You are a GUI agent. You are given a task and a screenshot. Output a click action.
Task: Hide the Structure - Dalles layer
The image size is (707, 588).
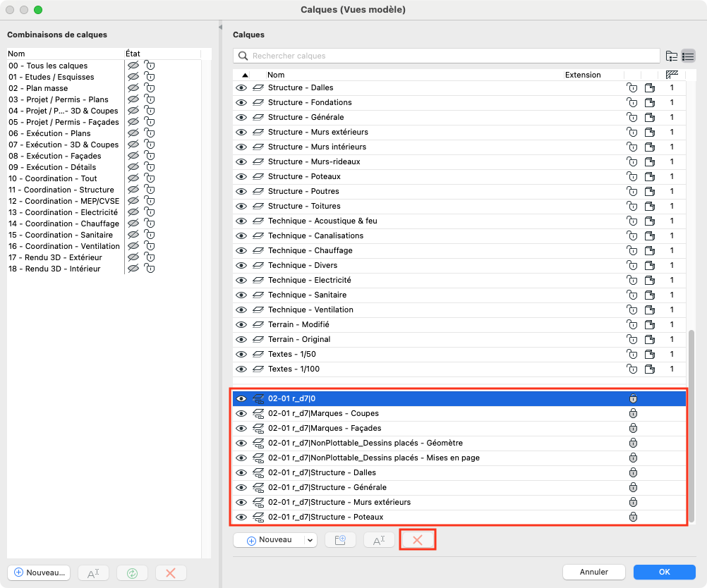(x=241, y=88)
